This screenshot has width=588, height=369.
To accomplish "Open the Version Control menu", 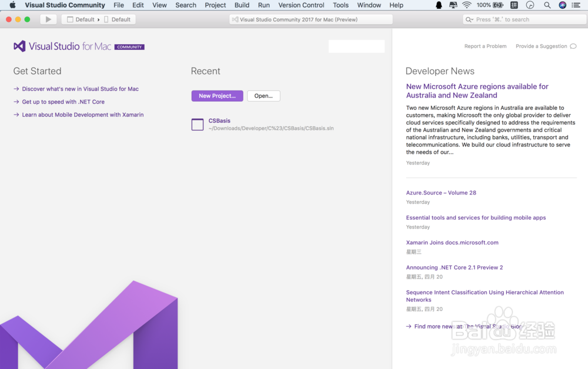I will click(301, 5).
